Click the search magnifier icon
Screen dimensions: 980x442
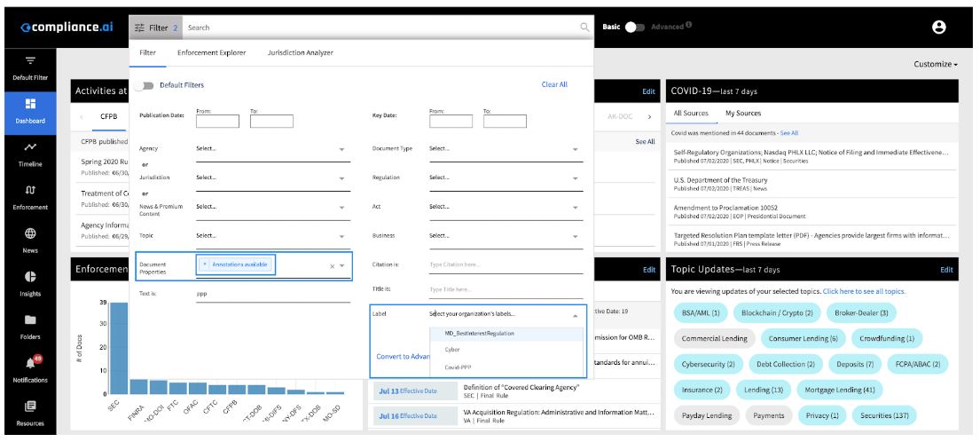(584, 28)
